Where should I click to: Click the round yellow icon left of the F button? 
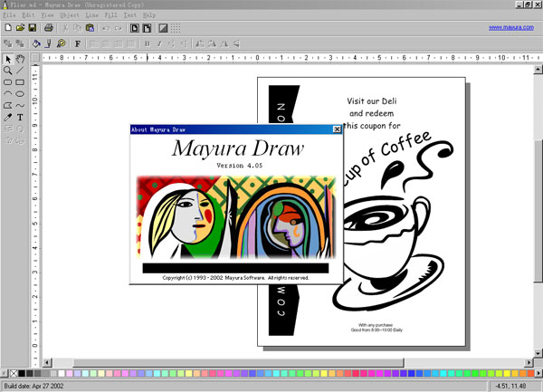tap(62, 43)
